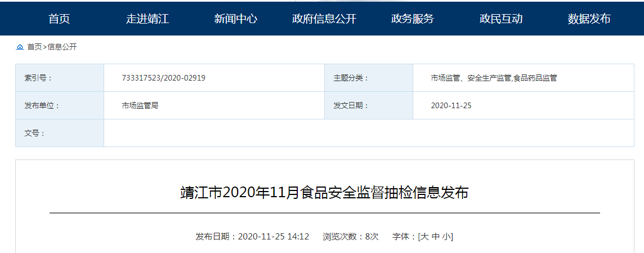The height and width of the screenshot is (253, 644).
Task: Open 数据发布 in the navigation bar
Action: click(x=589, y=19)
